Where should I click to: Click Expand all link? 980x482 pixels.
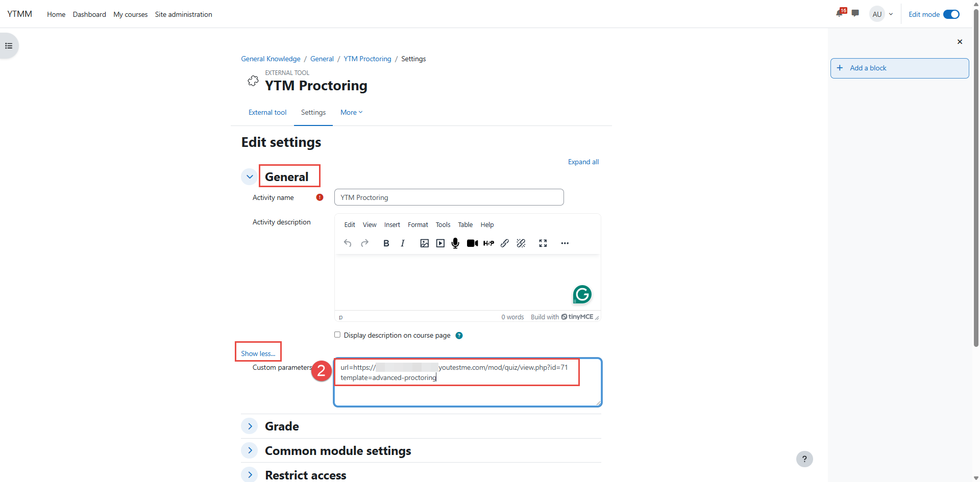pyautogui.click(x=583, y=162)
